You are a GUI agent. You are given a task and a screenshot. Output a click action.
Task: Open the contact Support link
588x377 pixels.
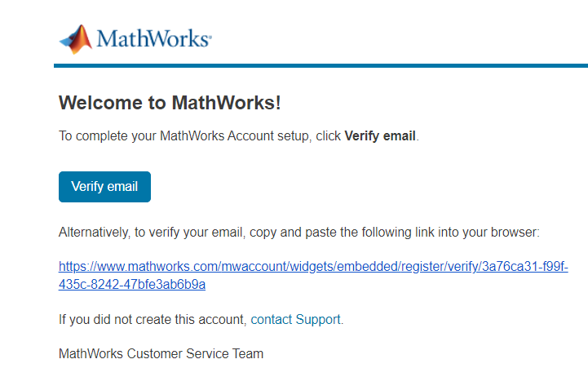295,320
